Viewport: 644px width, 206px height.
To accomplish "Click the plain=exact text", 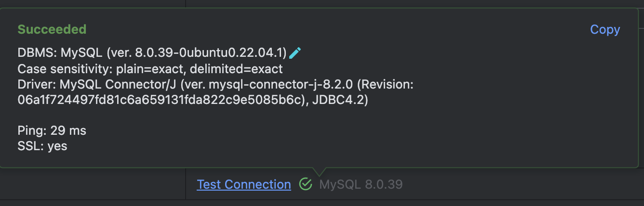I will click(x=150, y=69).
